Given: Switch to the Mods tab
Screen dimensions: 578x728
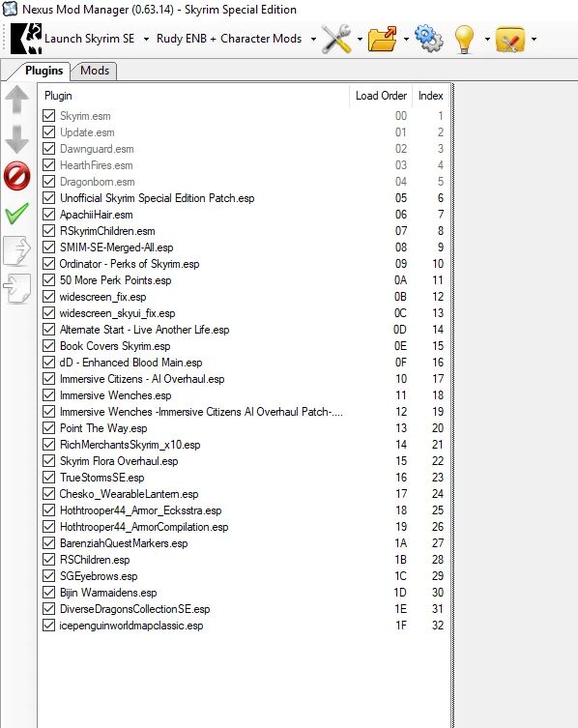Looking at the screenshot, I should [x=95, y=71].
